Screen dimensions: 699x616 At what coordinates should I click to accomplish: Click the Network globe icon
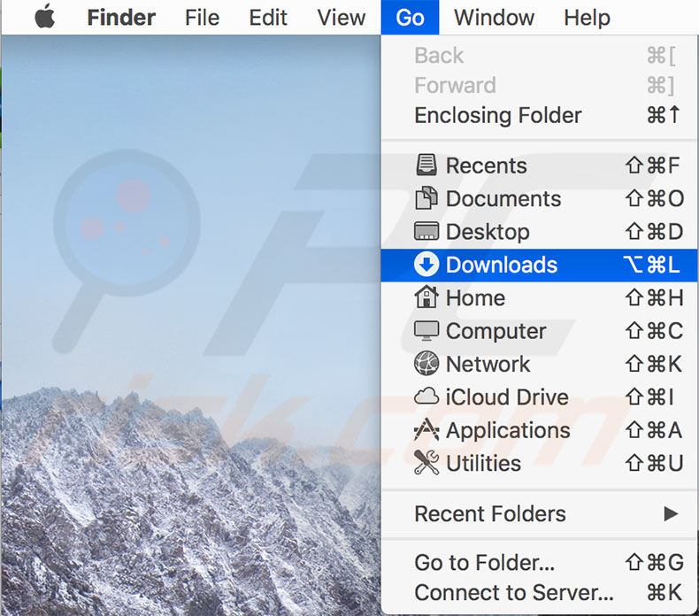pyautogui.click(x=426, y=364)
